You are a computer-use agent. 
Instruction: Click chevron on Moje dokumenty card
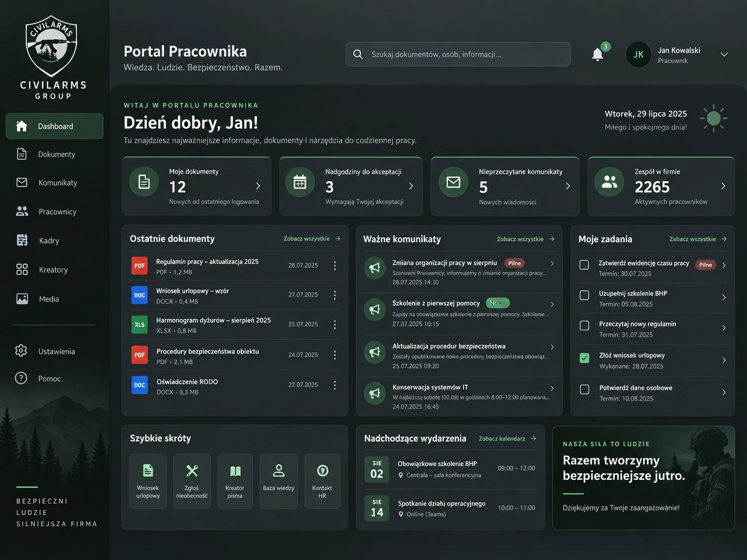pyautogui.click(x=258, y=186)
